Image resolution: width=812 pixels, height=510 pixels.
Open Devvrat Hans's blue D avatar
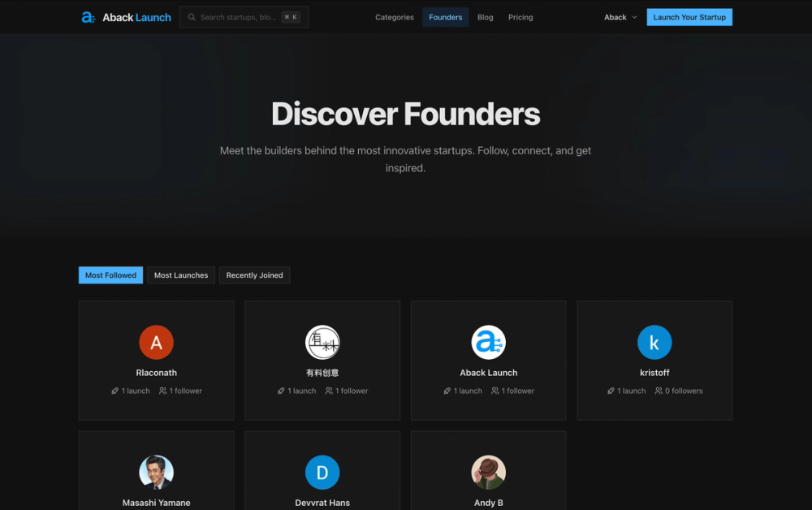click(x=322, y=472)
